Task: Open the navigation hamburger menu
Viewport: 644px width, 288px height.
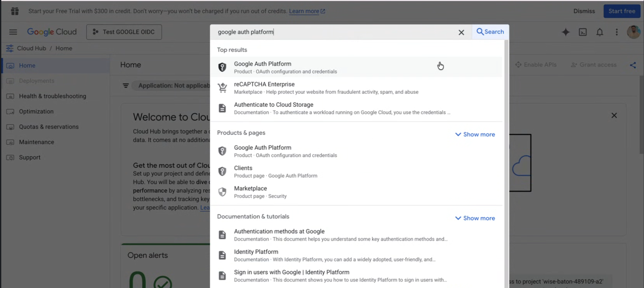Action: coord(13,32)
